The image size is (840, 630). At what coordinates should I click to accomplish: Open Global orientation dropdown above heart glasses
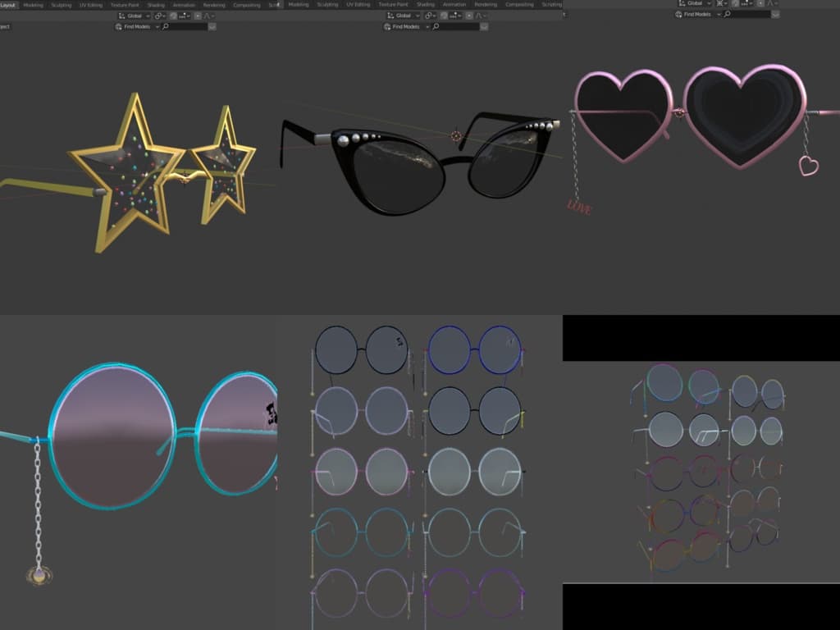pyautogui.click(x=694, y=3)
